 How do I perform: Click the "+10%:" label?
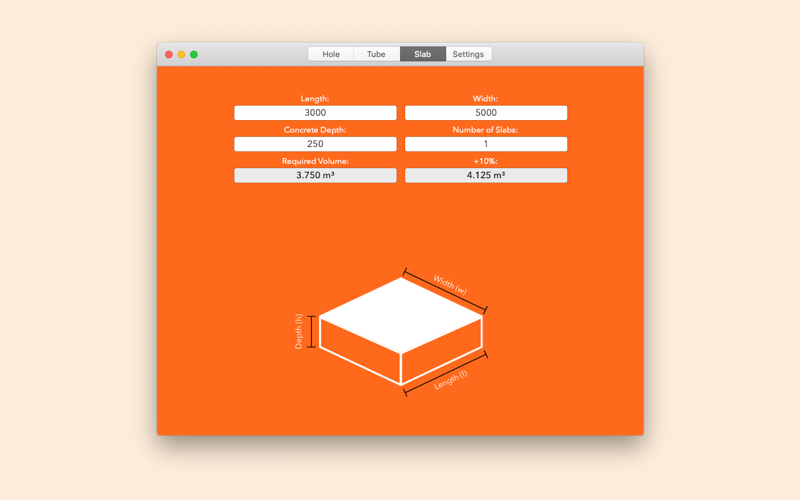point(485,161)
